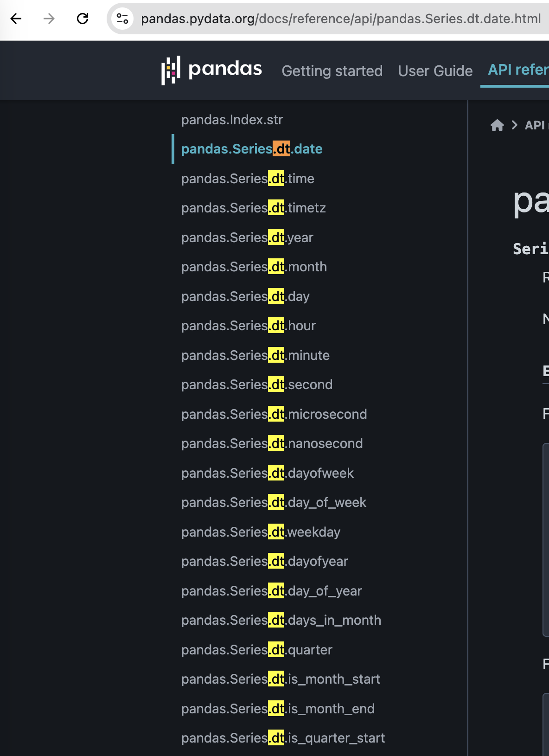Open pandas.Series.dt.is_quarter_start link
549x756 pixels.
(x=283, y=738)
